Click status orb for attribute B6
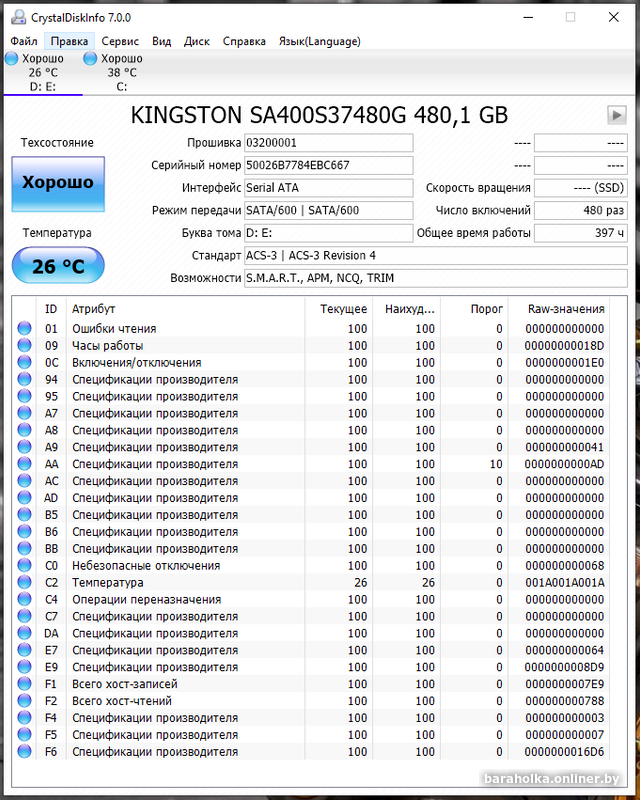The width and height of the screenshot is (640, 800). click(x=24, y=531)
